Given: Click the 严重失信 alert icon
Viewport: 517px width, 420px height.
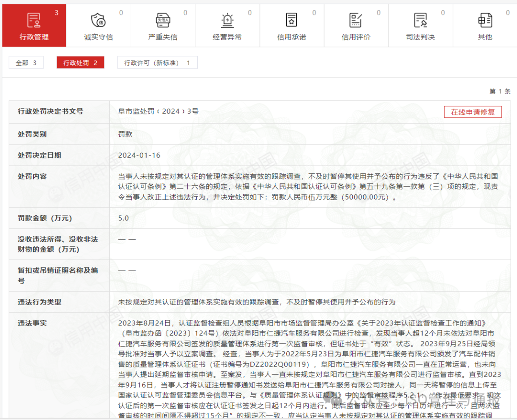Looking at the screenshot, I should 163,20.
